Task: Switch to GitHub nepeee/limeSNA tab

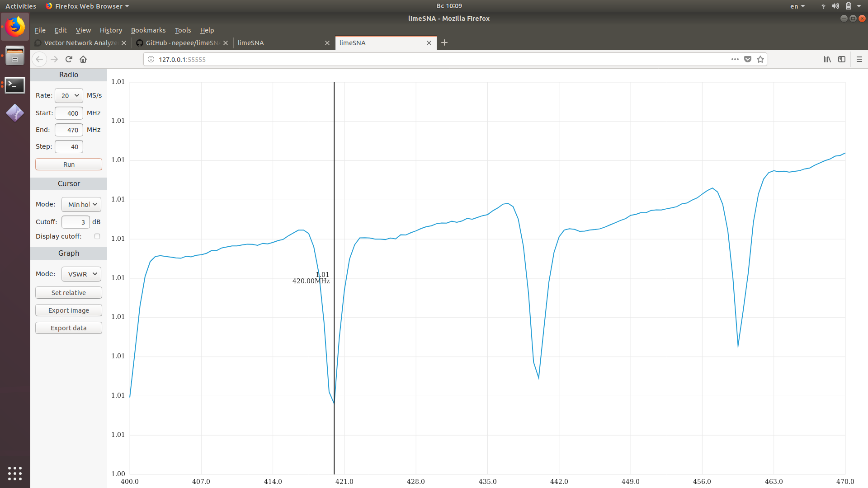Action: (181, 43)
